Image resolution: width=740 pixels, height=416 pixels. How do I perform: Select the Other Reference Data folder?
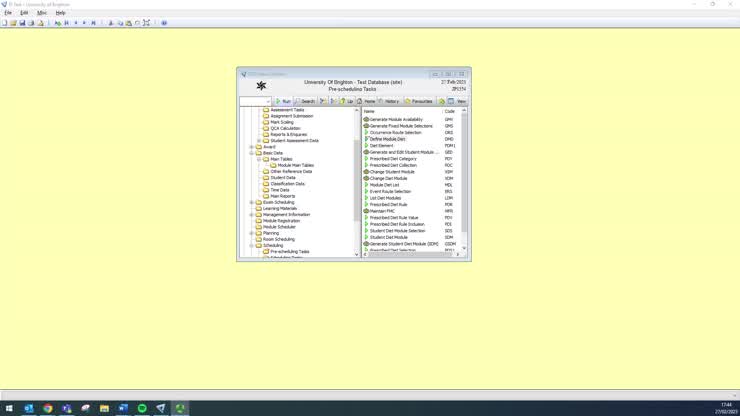tap(291, 171)
